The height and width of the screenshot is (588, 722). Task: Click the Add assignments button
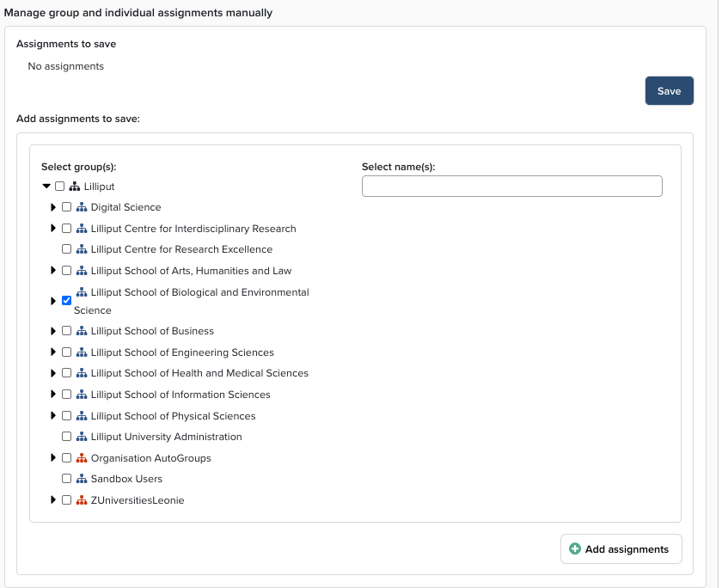tap(621, 549)
